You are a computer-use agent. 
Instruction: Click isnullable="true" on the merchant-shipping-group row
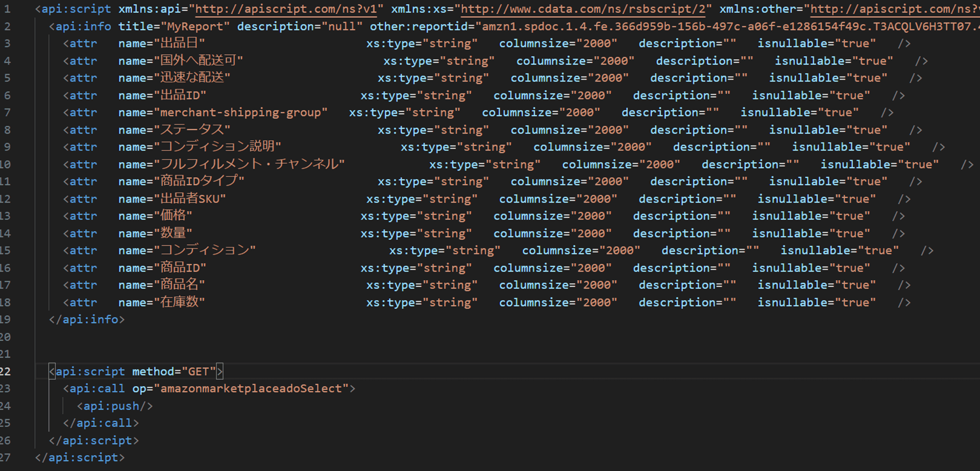[800, 113]
